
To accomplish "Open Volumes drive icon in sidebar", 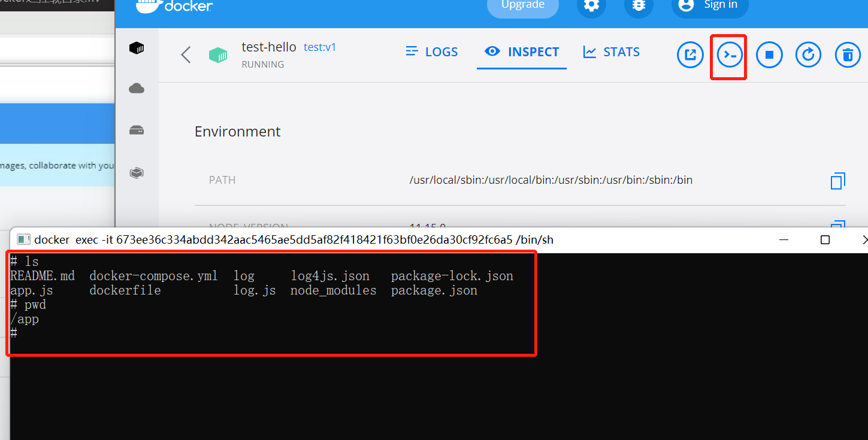I will (x=137, y=131).
